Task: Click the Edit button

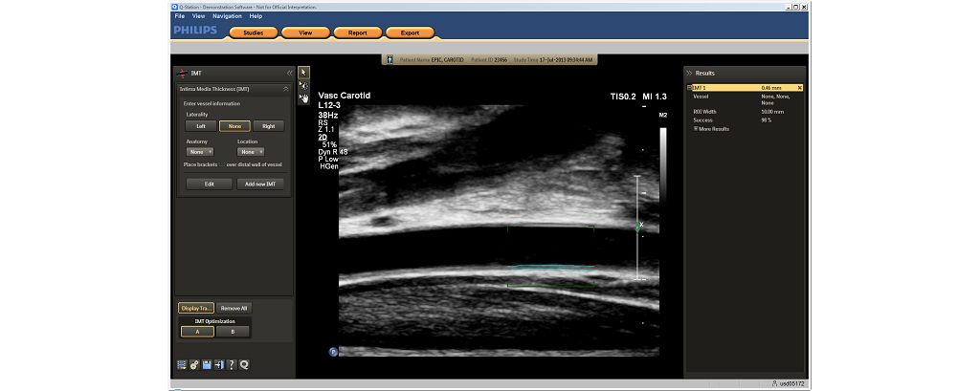Action: [210, 185]
